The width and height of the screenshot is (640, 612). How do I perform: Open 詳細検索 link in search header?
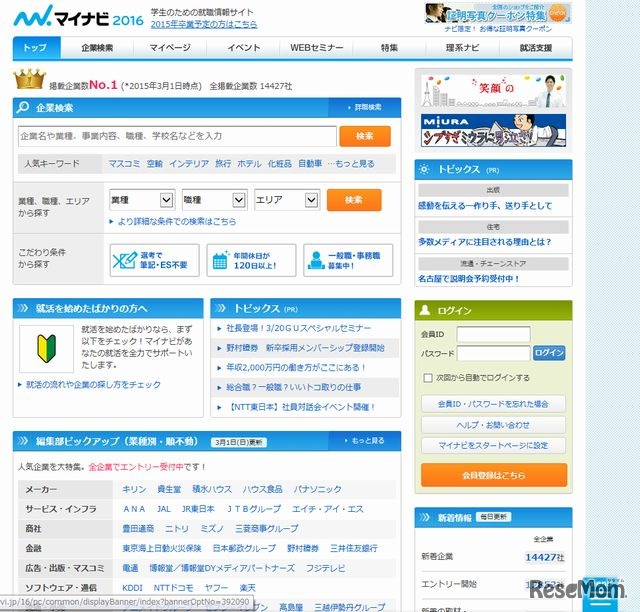[365, 107]
